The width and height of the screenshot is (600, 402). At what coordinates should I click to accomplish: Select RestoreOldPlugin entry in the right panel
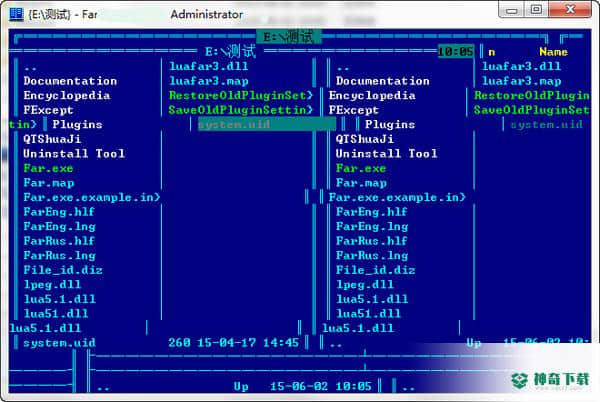(532, 96)
